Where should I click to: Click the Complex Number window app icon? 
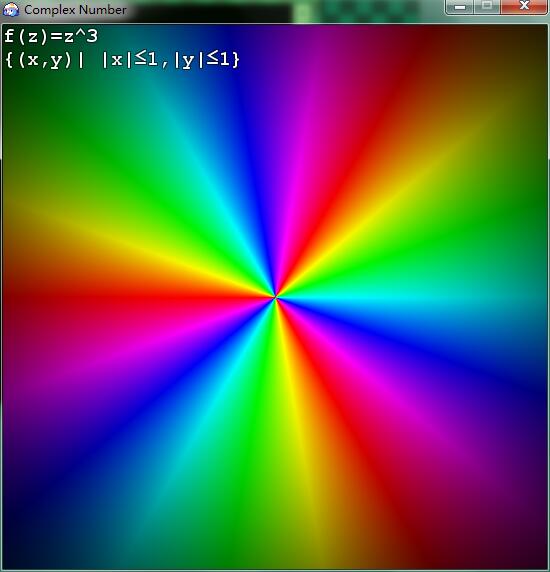tap(11, 9)
